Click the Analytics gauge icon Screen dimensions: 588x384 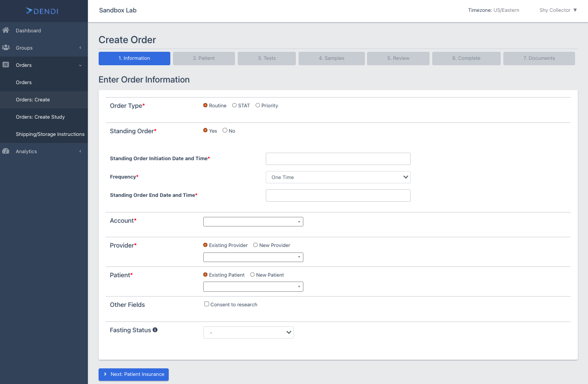coord(5,151)
